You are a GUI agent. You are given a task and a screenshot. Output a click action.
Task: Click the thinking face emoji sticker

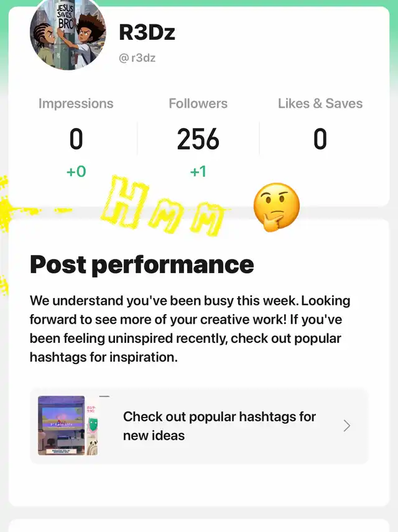click(276, 207)
